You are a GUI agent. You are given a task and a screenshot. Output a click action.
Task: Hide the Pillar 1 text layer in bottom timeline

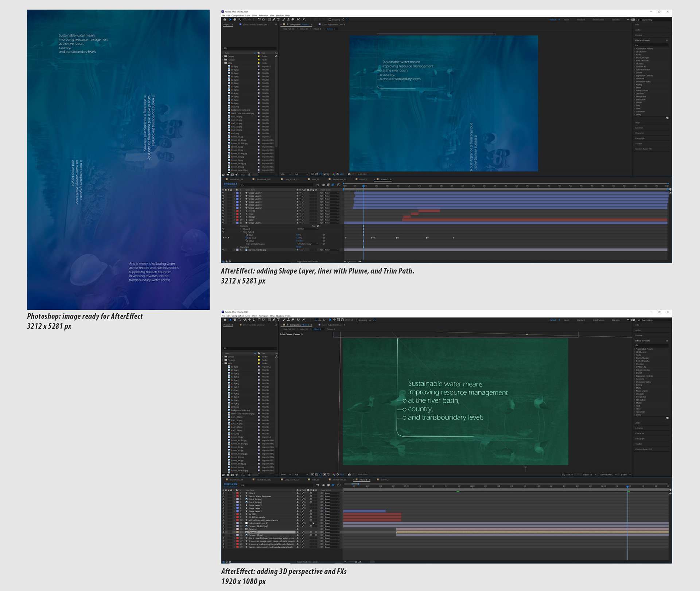coord(223,493)
